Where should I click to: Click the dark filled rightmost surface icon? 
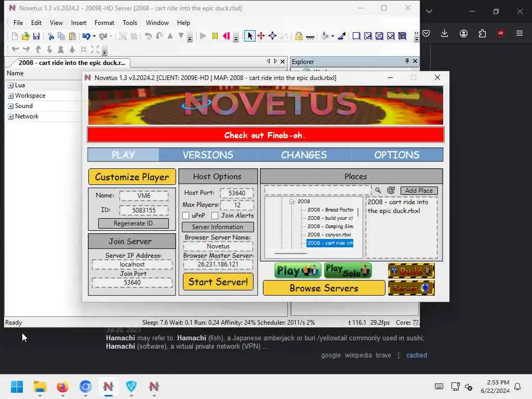(403, 36)
